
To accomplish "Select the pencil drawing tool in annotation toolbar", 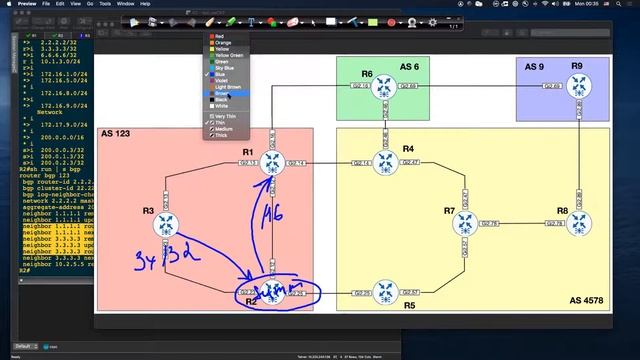I will click(x=209, y=22).
